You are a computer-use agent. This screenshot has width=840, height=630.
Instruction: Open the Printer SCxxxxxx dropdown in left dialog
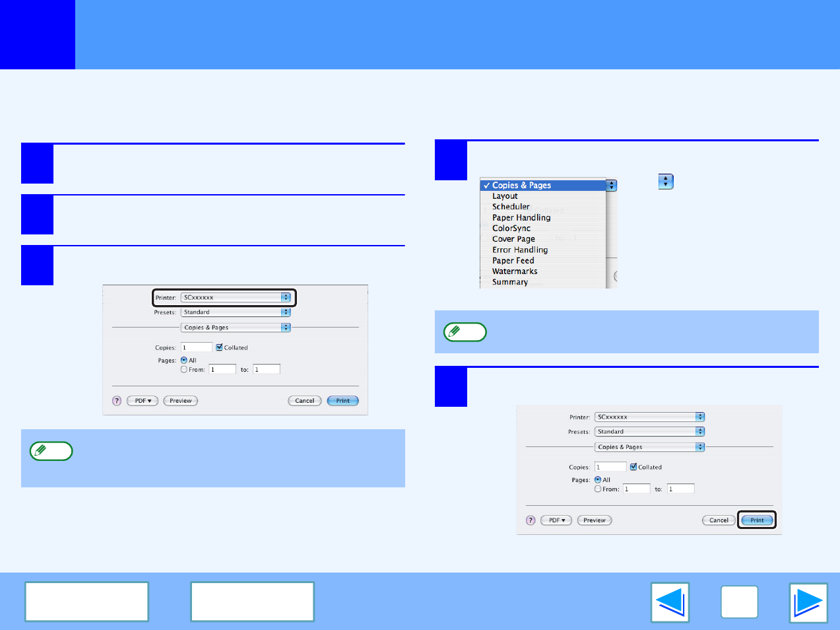(236, 297)
